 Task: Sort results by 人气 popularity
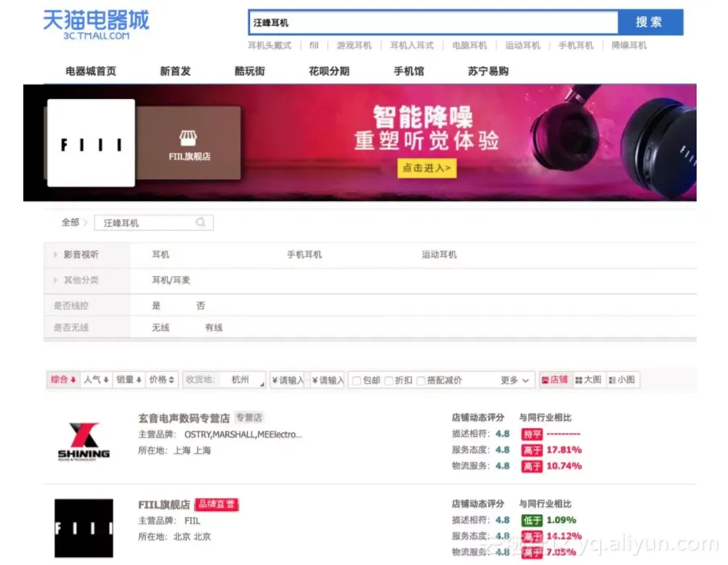click(96, 380)
